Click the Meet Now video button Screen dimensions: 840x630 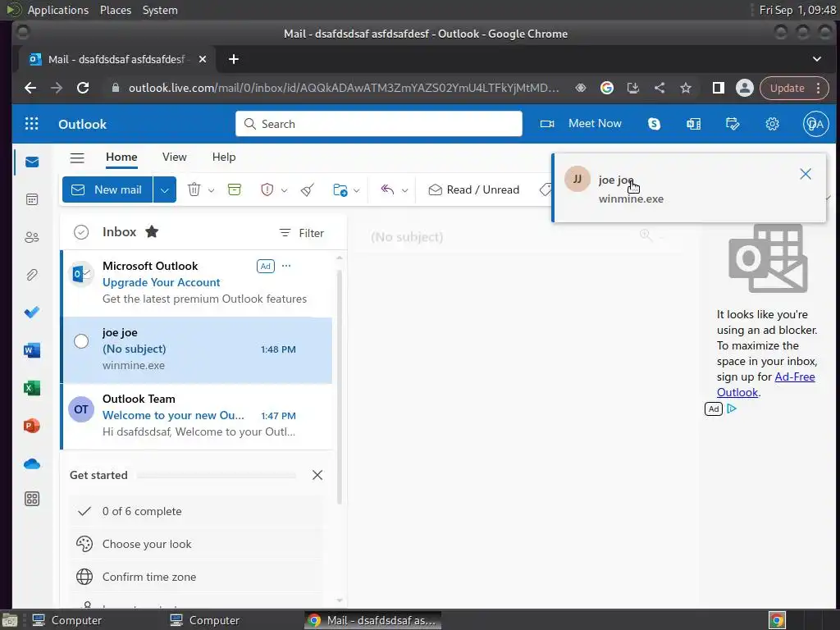[x=581, y=124]
